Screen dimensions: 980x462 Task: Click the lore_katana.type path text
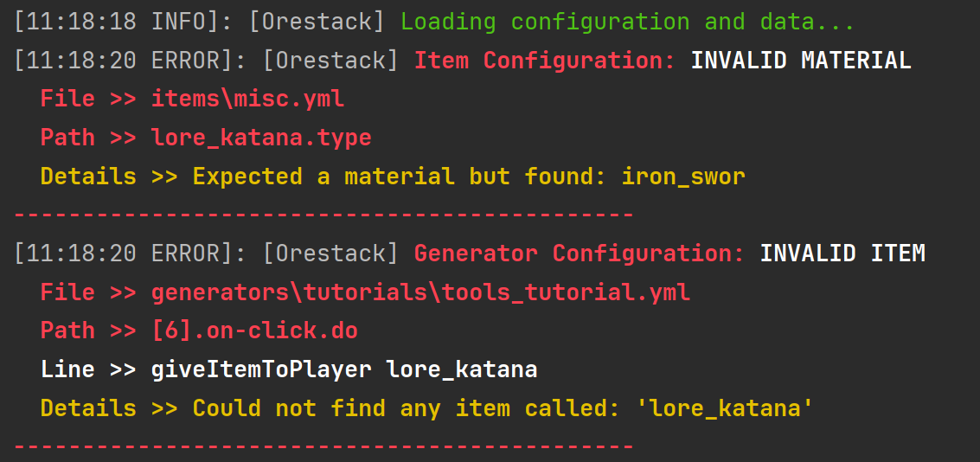[261, 138]
